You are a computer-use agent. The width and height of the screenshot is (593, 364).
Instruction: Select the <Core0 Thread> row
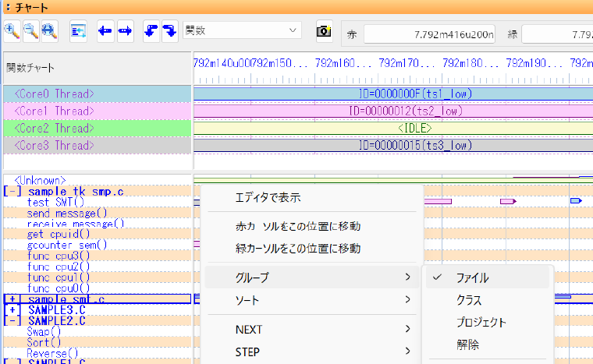98,94
